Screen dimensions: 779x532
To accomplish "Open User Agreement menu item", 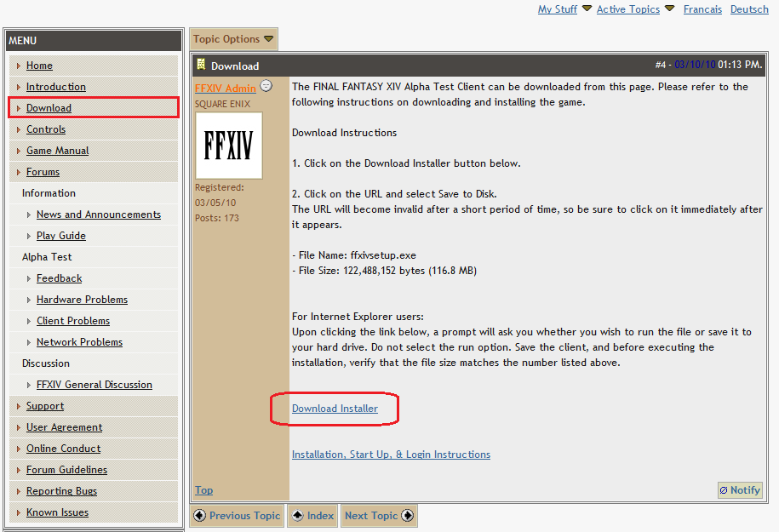I will pos(64,427).
